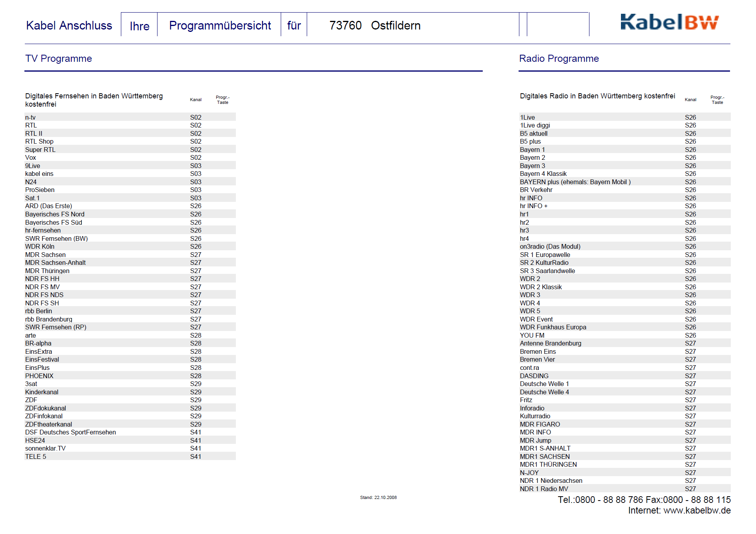Image resolution: width=756 pixels, height=534 pixels.
Task: Select the DASDING radio station row
Action: (534, 376)
